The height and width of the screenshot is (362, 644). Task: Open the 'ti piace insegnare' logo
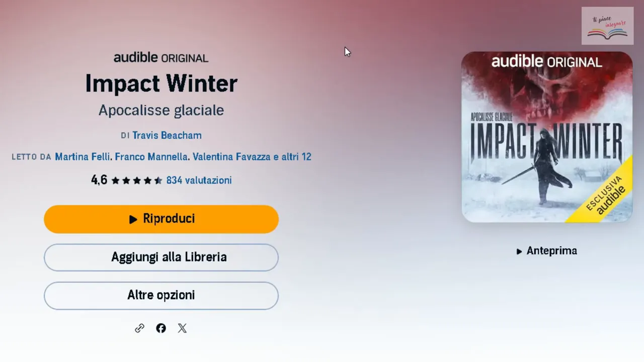click(x=607, y=26)
